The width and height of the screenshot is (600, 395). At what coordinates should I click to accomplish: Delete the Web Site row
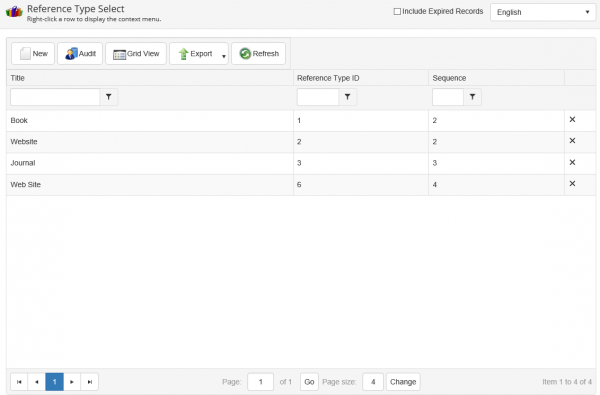572,184
